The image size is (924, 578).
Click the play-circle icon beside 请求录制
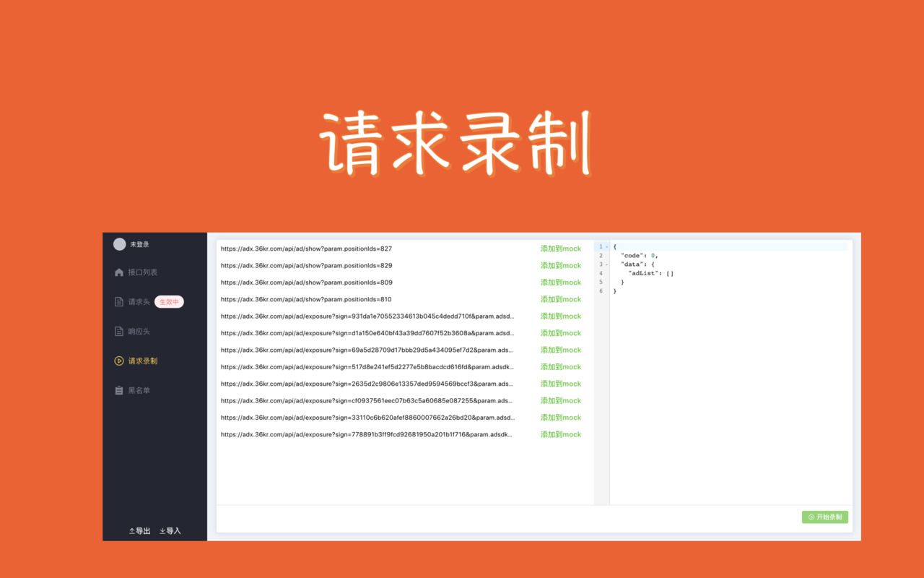pyautogui.click(x=119, y=361)
